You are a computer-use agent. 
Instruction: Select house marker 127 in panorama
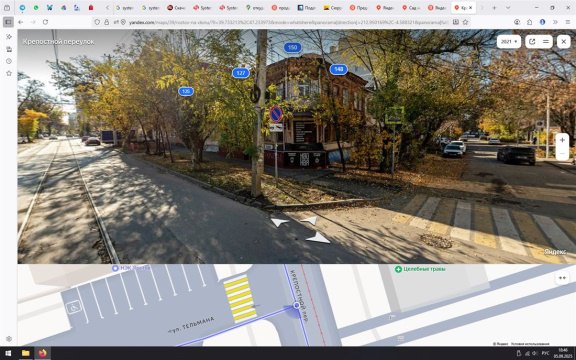(241, 73)
